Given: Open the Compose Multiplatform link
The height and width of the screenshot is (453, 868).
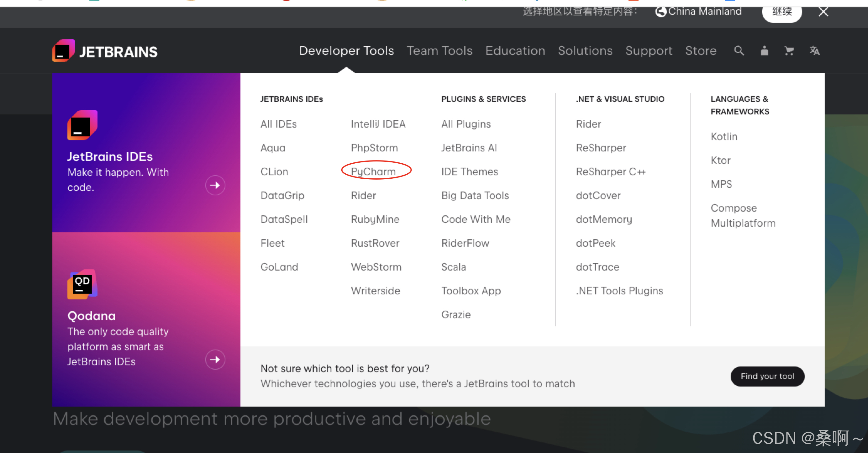Looking at the screenshot, I should (743, 215).
